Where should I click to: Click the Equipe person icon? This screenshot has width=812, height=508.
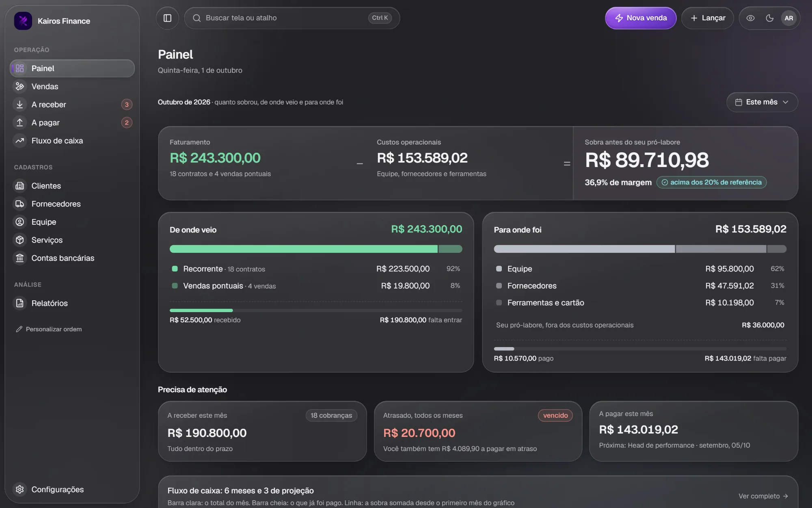pos(19,222)
